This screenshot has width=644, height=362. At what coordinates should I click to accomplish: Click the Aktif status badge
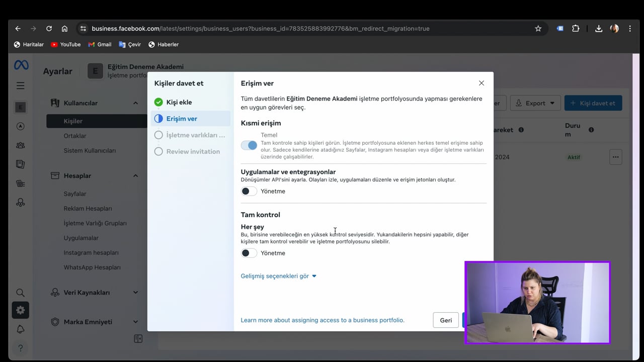click(574, 157)
